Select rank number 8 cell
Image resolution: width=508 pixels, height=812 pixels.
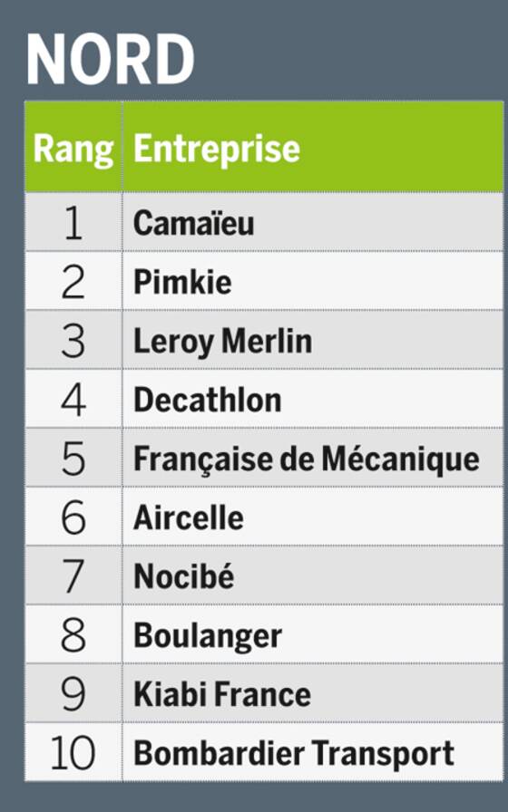[73, 634]
